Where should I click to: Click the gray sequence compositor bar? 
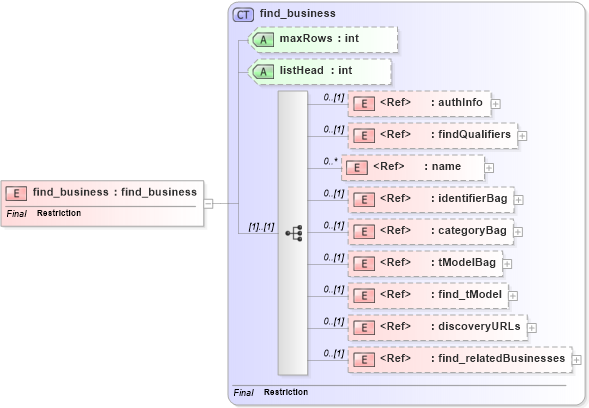pos(293,233)
